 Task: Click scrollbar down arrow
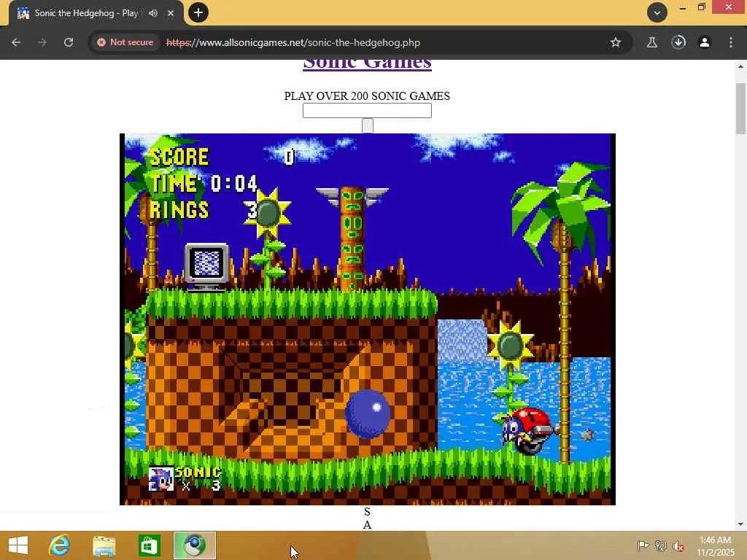[740, 524]
